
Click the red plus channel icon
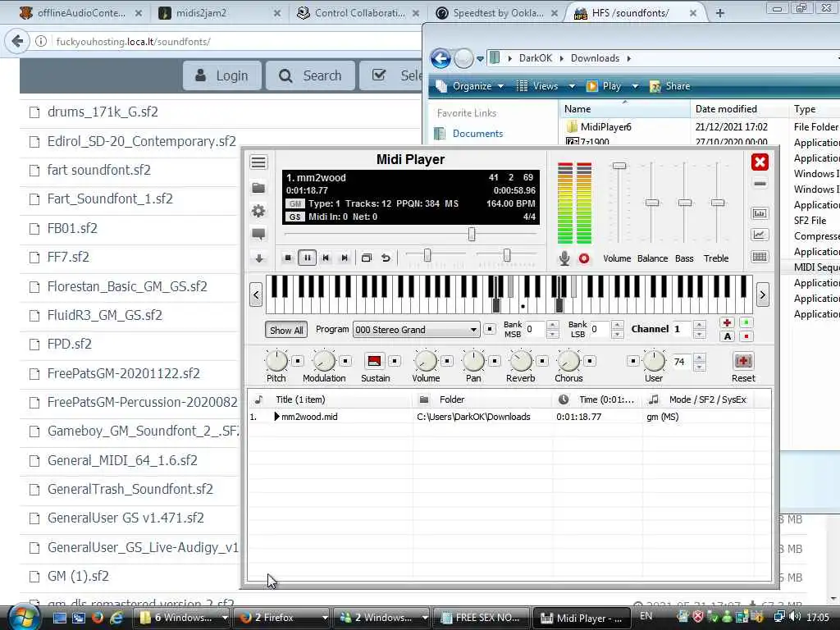click(x=727, y=322)
